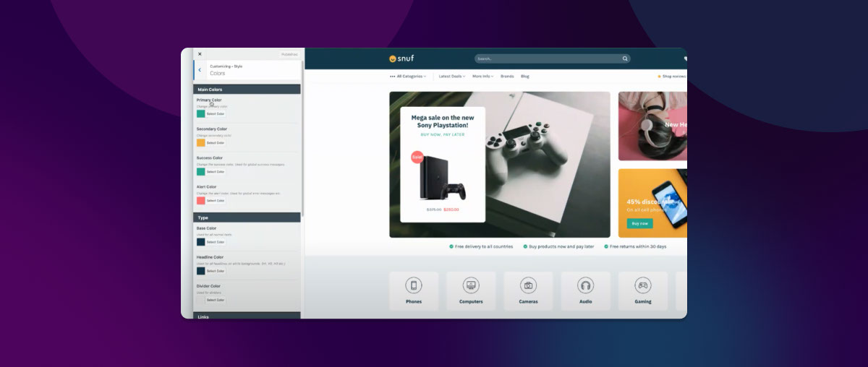Click the Phones category label

click(414, 301)
